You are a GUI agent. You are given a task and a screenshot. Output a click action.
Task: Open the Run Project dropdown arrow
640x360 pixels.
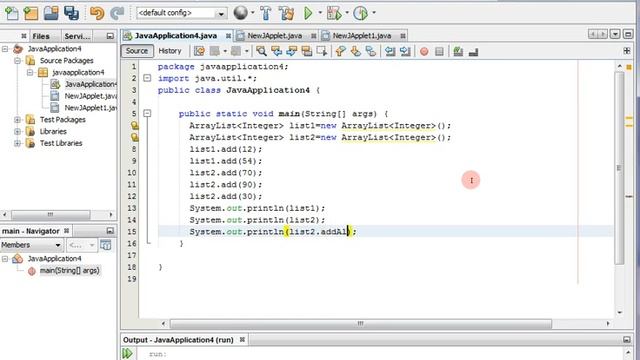click(320, 13)
